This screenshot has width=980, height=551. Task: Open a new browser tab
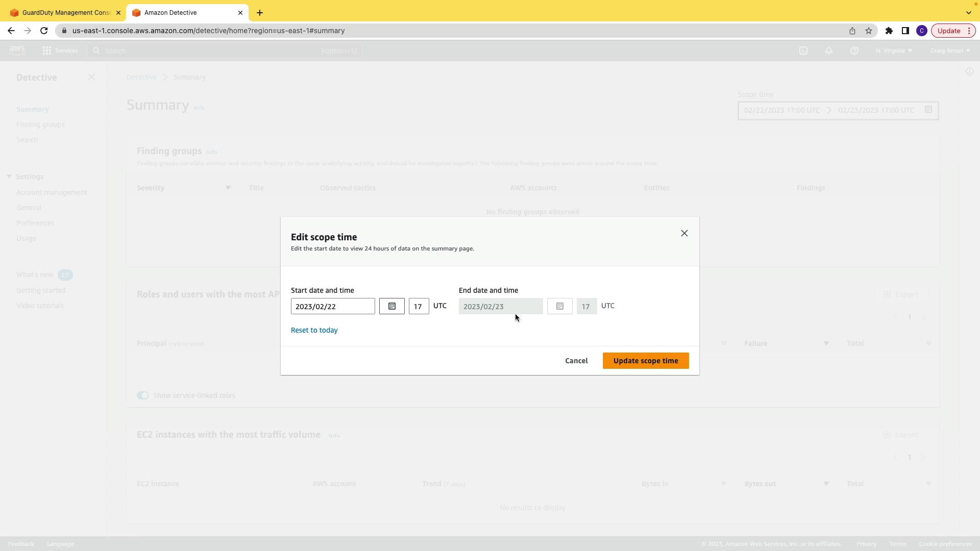[259, 12]
